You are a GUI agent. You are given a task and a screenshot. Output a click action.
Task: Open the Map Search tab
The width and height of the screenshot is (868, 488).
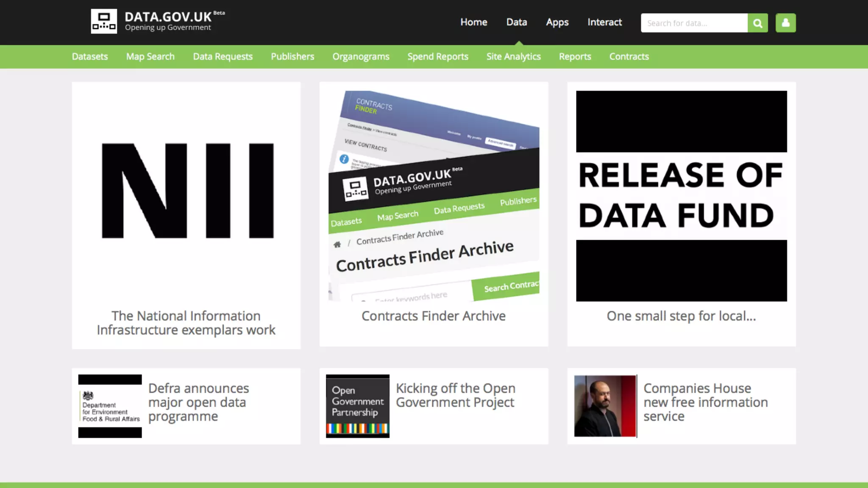150,56
